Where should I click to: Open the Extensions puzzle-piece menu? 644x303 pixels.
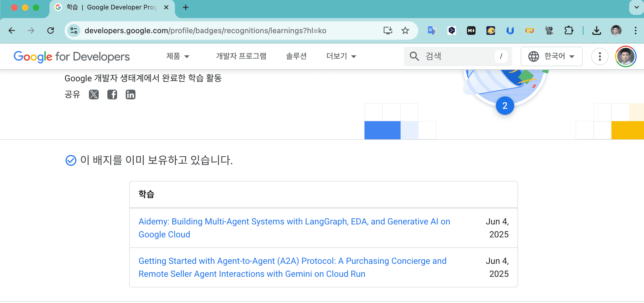(x=569, y=31)
